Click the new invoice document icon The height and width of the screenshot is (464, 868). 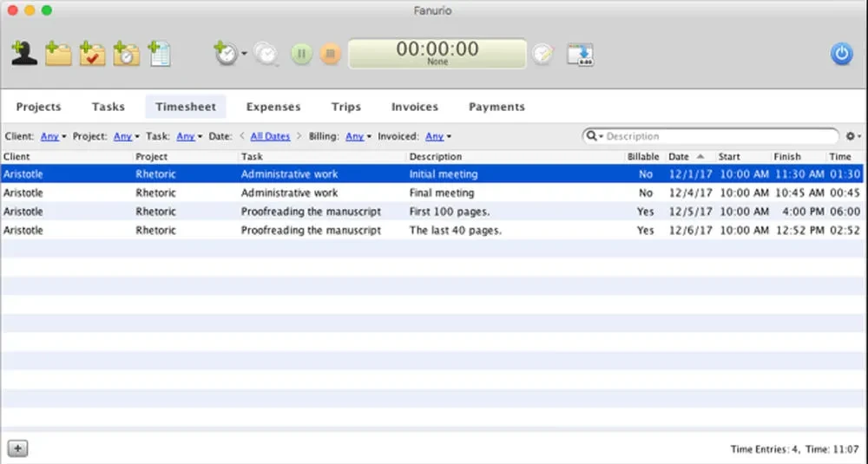point(160,54)
